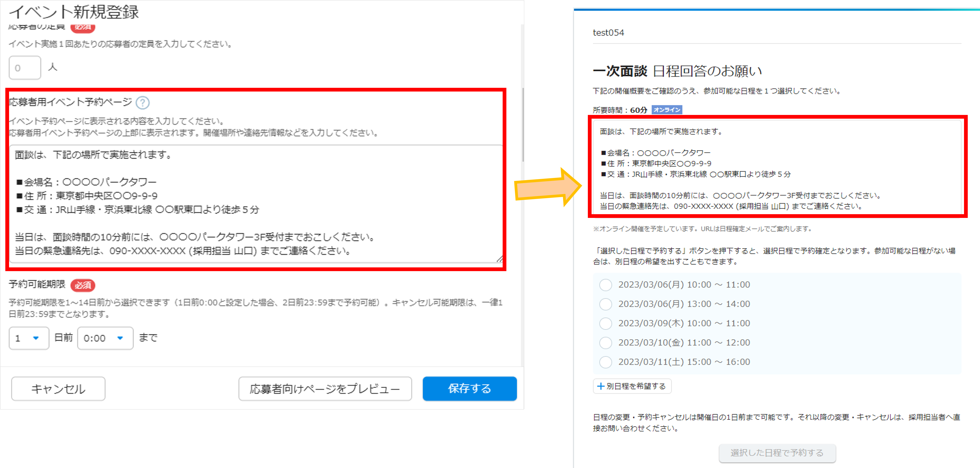Open 応募者向けページをプレビュー
The width and height of the screenshot is (980, 468).
pyautogui.click(x=325, y=388)
